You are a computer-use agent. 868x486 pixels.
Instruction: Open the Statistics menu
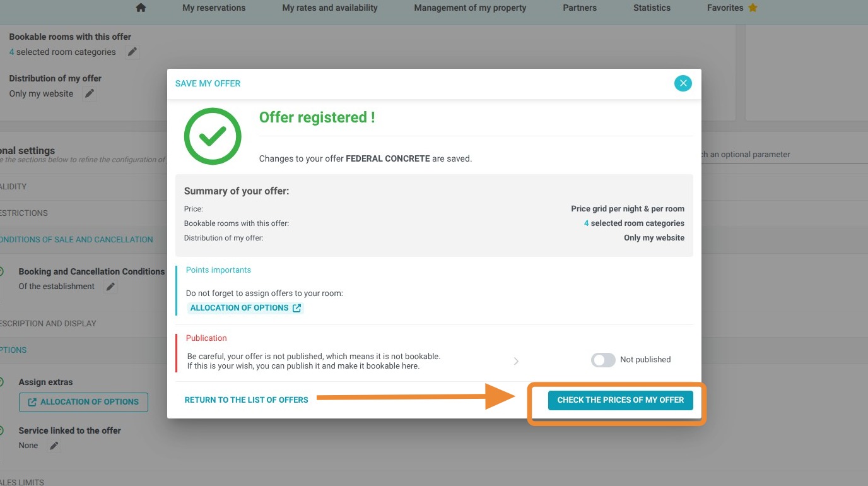[652, 8]
